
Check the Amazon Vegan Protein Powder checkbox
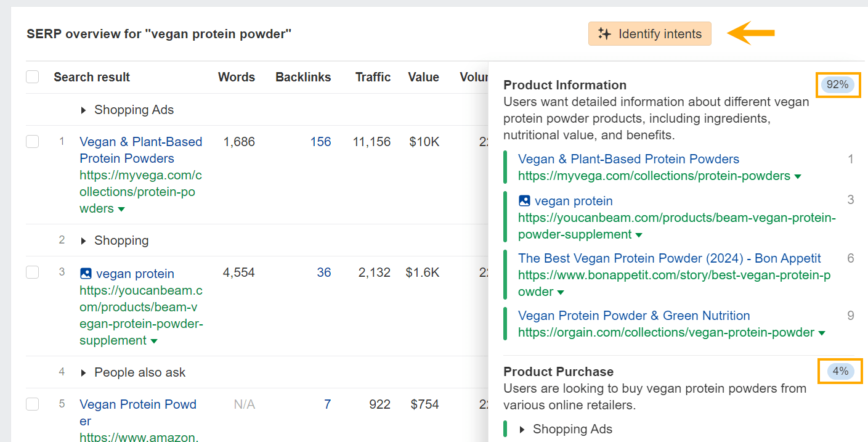click(x=32, y=404)
